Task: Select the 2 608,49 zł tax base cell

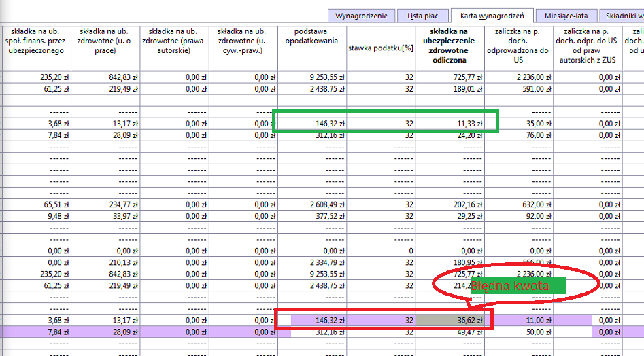Action: click(x=312, y=204)
